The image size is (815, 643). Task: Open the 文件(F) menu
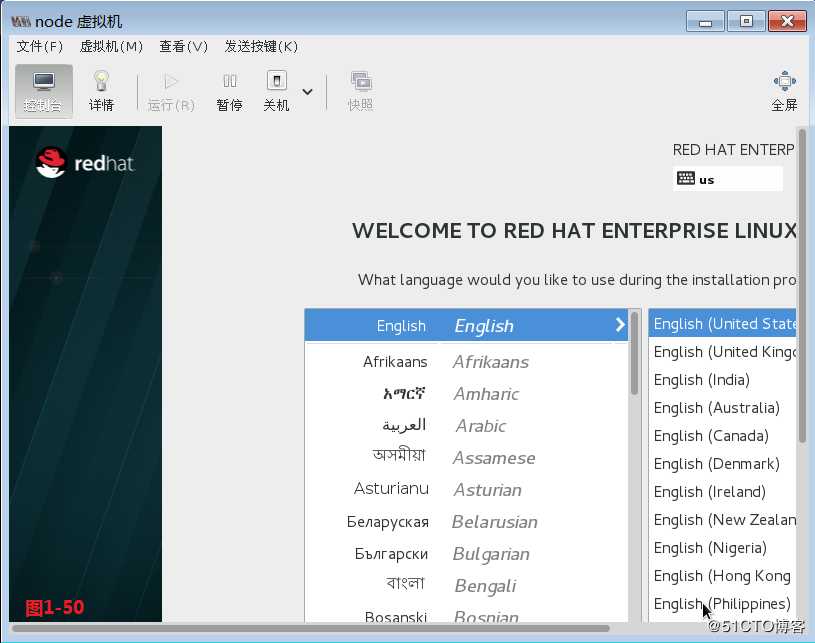coord(40,47)
